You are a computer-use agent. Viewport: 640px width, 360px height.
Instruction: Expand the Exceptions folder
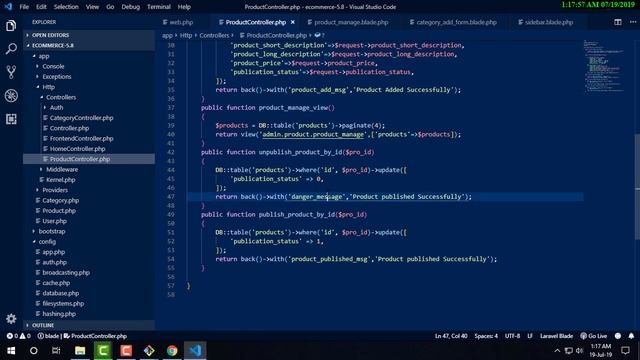pos(56,76)
